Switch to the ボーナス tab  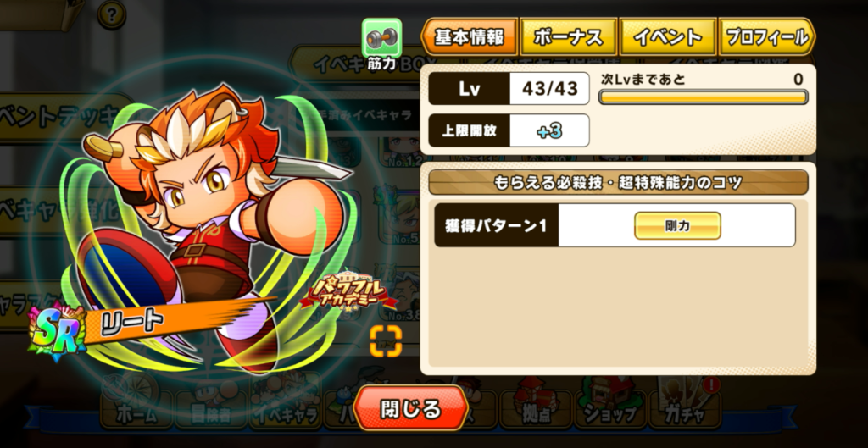coord(569,36)
